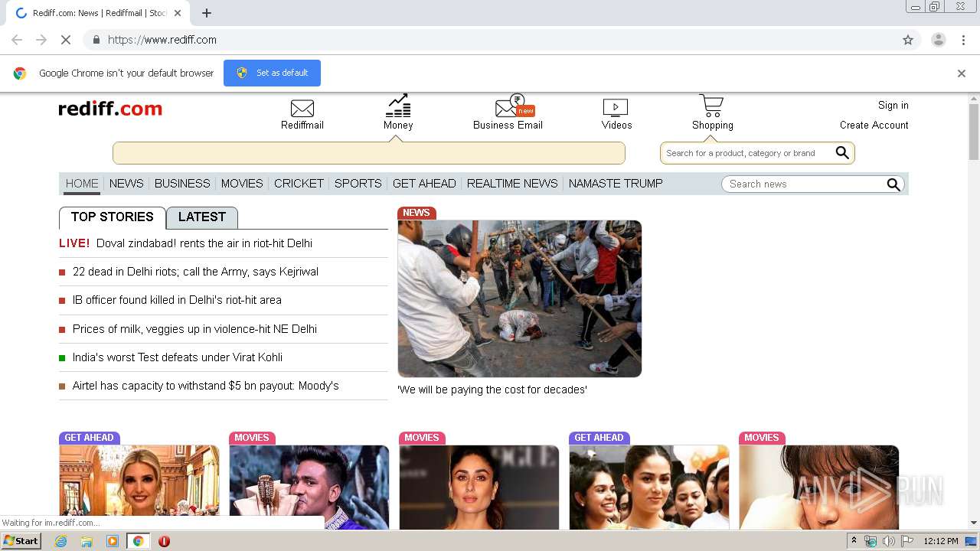Select MOVIES in navigation bar
The image size is (980, 551).
tap(242, 184)
